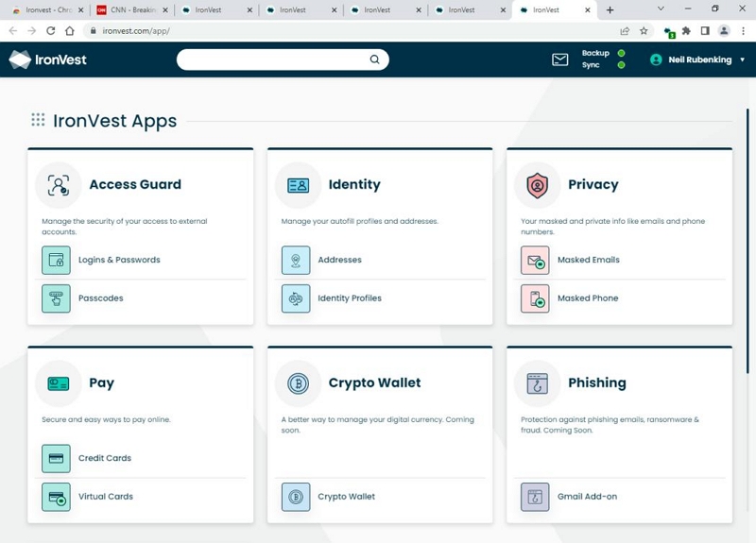Viewport: 756px width, 543px height.
Task: Open the Masked Emails icon
Action: click(x=535, y=261)
